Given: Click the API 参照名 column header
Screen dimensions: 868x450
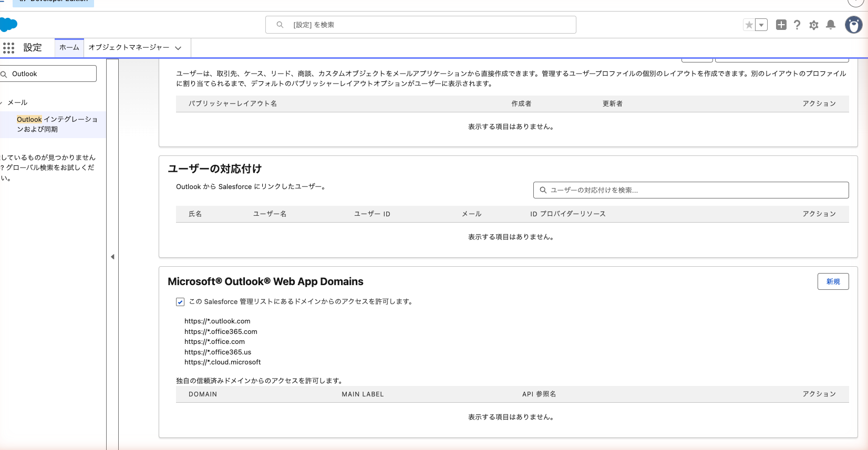Looking at the screenshot, I should (539, 394).
